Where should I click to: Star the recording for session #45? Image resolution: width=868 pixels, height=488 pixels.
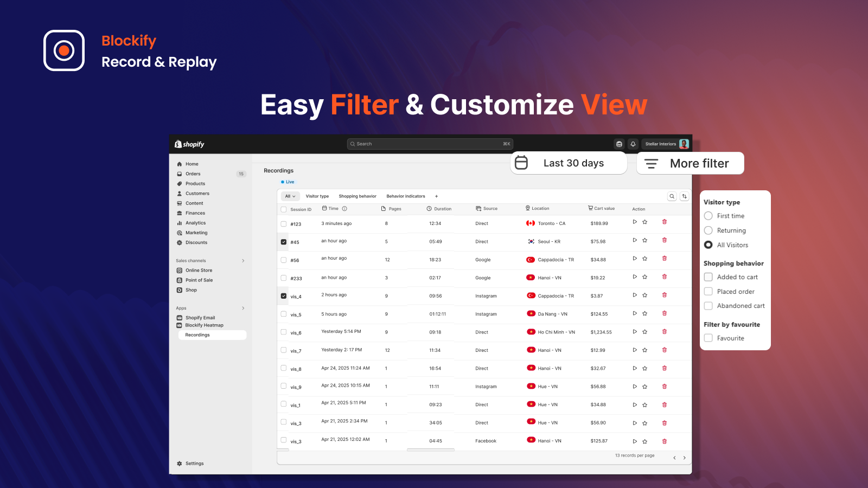pos(645,240)
